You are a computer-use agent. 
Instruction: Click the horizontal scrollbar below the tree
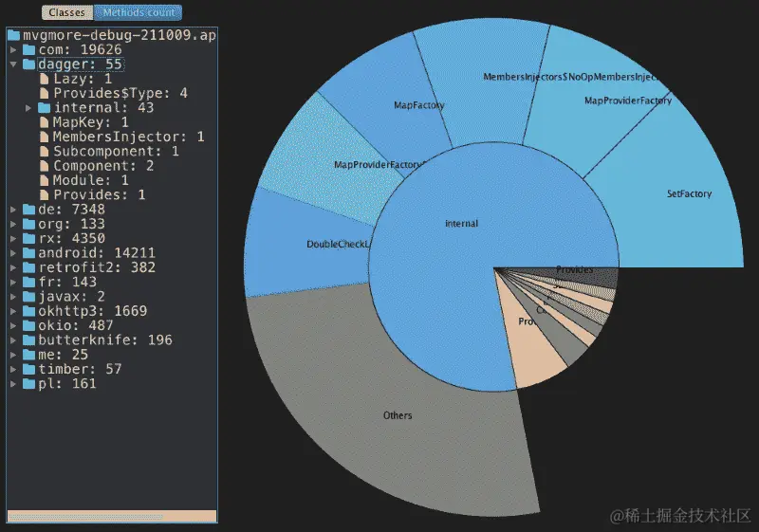(x=112, y=516)
